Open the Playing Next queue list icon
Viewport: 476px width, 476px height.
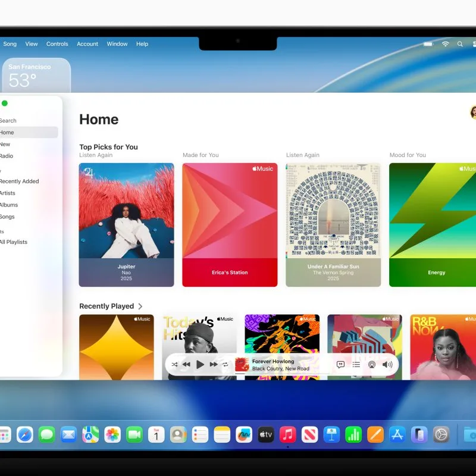tap(356, 364)
